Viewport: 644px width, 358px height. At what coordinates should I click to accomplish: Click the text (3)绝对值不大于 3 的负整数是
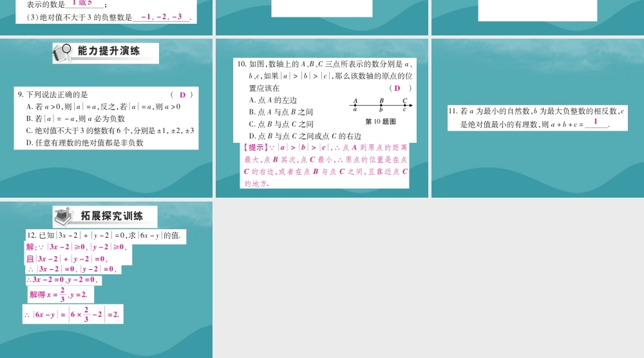79,17
